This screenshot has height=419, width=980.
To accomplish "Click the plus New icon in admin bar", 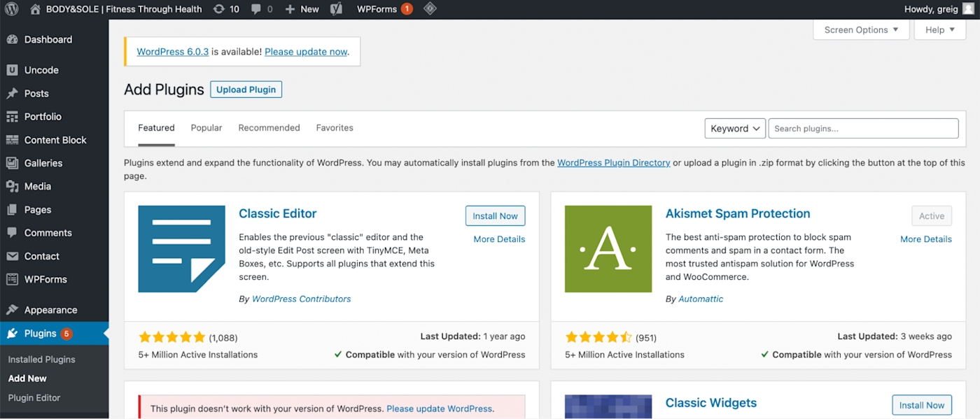I will click(x=290, y=9).
